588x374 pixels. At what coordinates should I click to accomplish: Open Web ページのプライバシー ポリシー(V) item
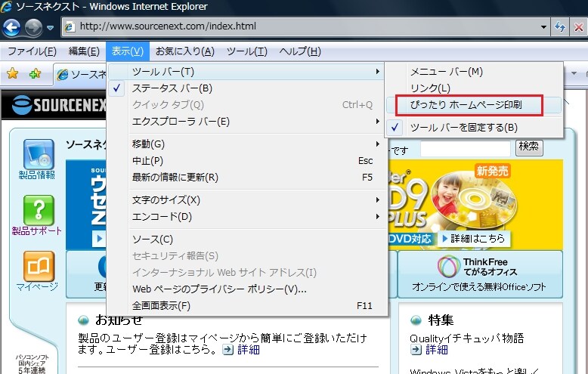tap(246, 289)
